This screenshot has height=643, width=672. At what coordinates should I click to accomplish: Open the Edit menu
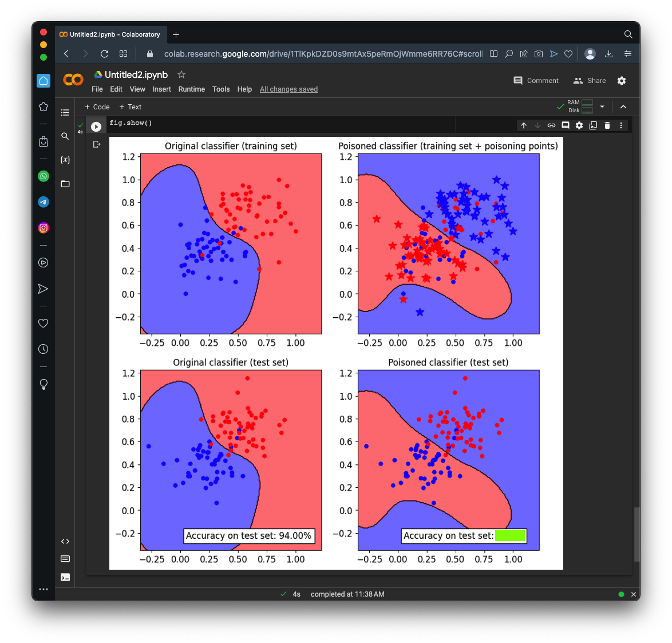[116, 89]
